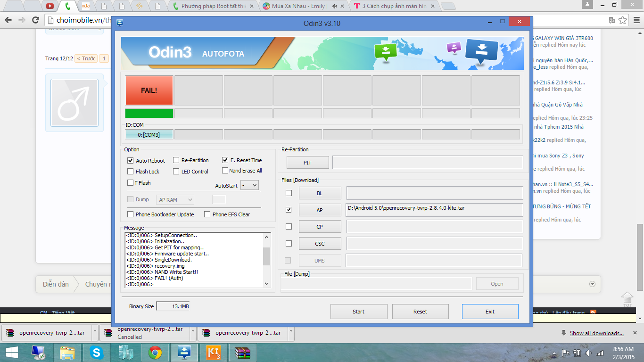Image resolution: width=644 pixels, height=362 pixels.
Task: Click the PIT button
Action: (307, 163)
